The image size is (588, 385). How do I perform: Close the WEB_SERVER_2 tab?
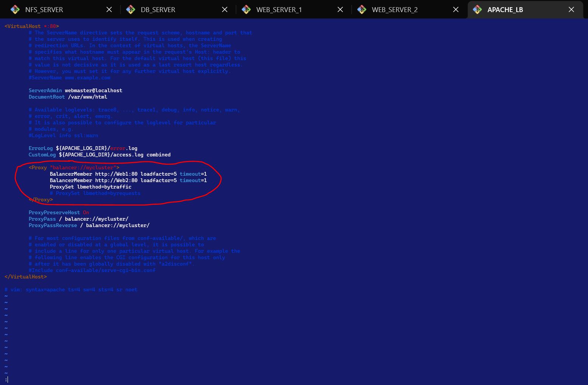pos(456,9)
